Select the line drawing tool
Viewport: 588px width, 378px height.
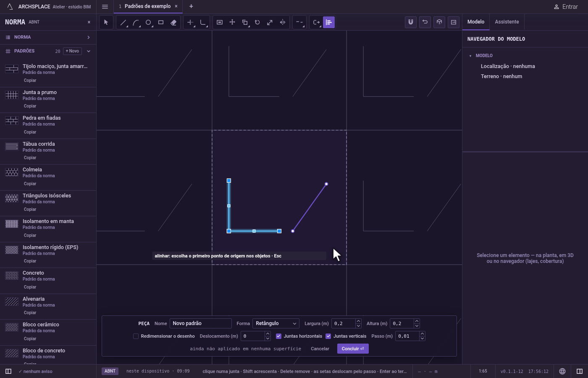[x=123, y=22]
